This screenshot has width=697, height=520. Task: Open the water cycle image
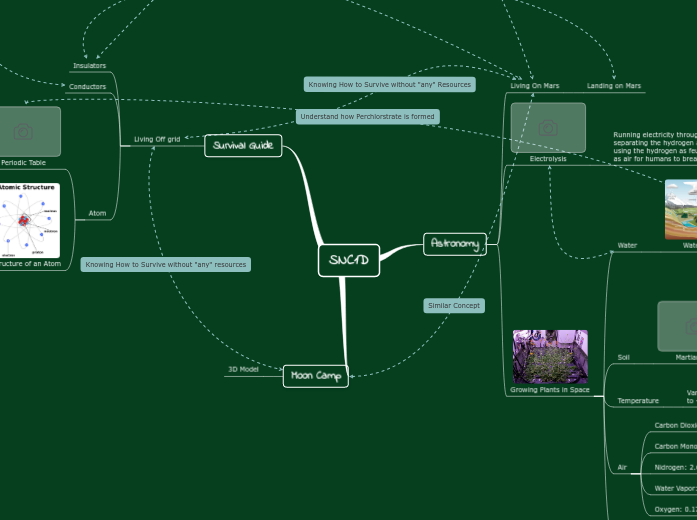(681, 210)
